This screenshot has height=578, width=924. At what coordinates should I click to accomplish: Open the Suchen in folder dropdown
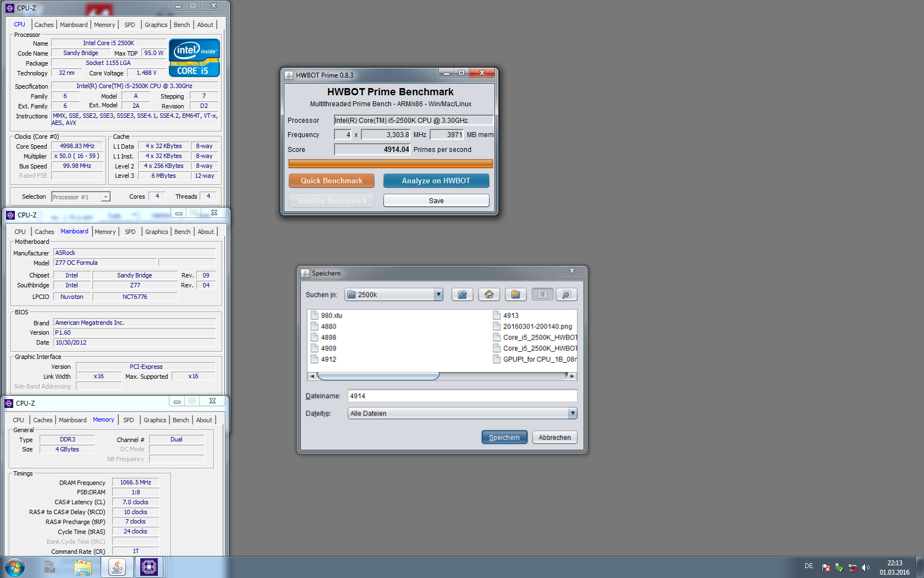(x=394, y=295)
